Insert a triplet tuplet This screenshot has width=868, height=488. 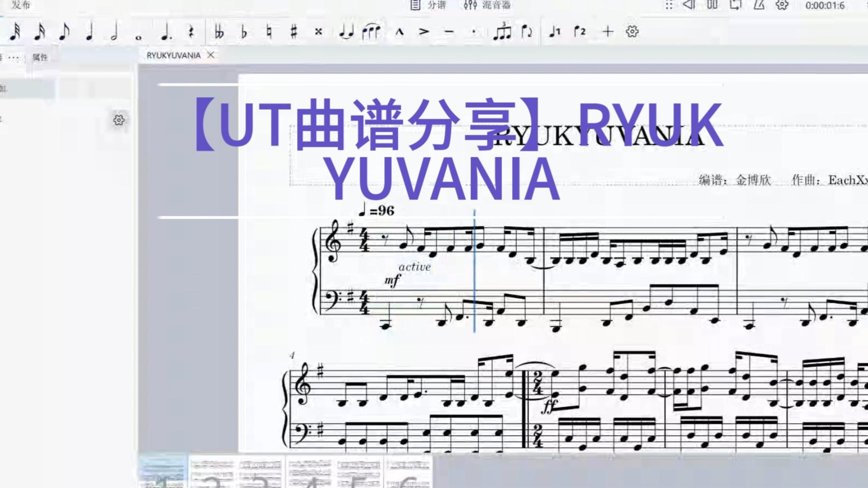click(502, 31)
